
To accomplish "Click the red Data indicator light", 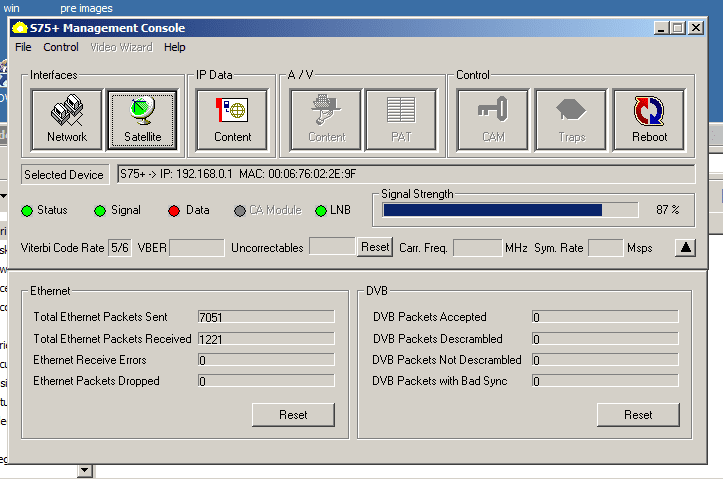I will (x=173, y=211).
